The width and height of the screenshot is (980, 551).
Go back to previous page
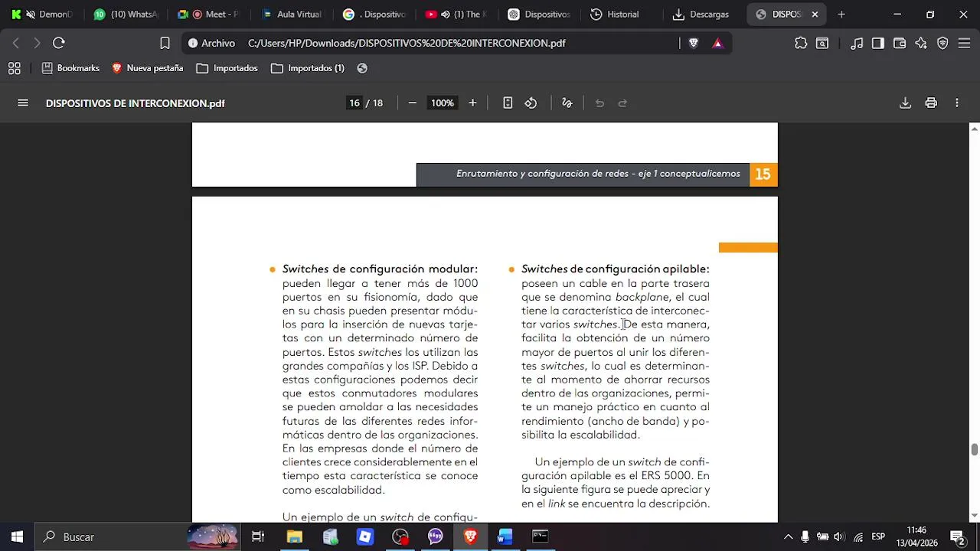click(x=16, y=44)
